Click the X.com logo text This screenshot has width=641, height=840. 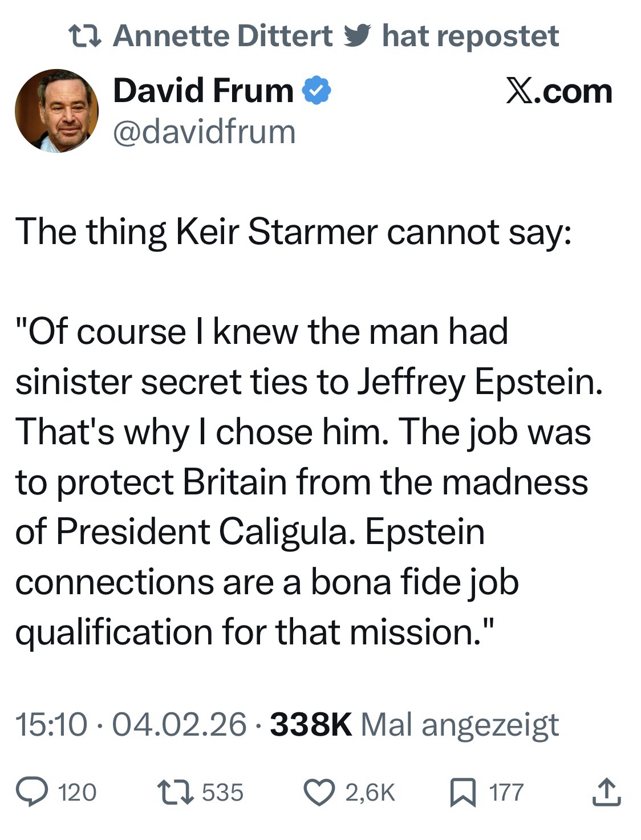click(559, 91)
